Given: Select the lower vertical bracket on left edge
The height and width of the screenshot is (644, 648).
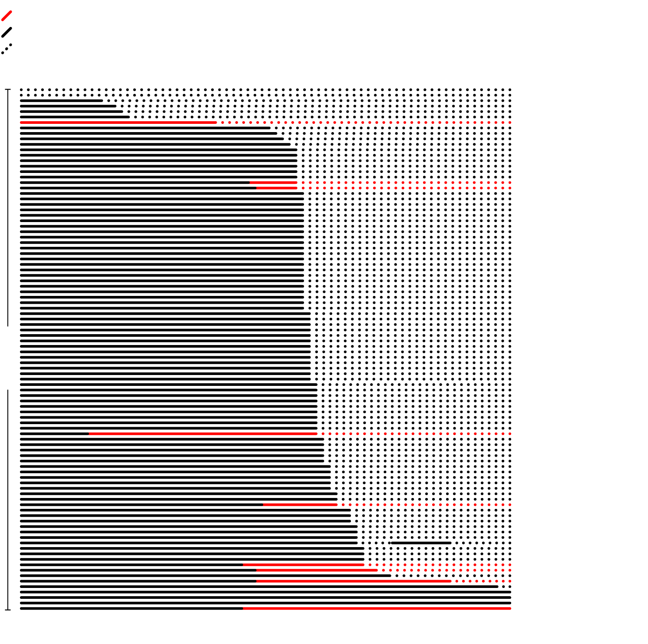Looking at the screenshot, I should click(8, 500).
